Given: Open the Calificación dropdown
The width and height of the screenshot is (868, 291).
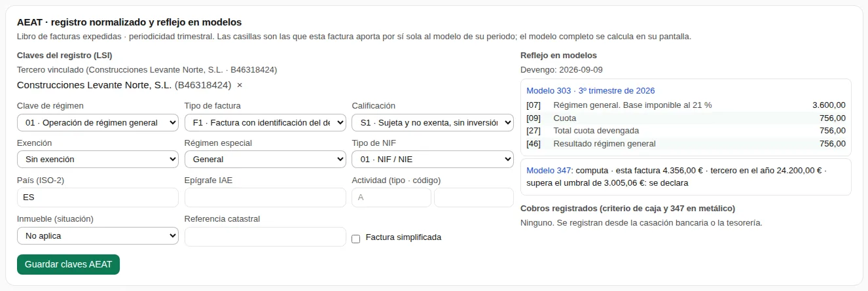Looking at the screenshot, I should 433,122.
